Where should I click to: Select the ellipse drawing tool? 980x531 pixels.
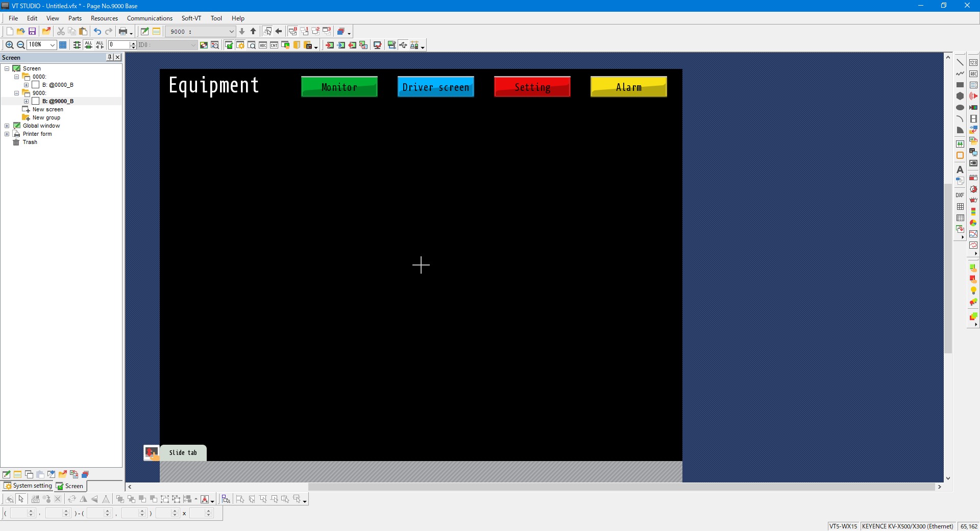[x=960, y=107]
